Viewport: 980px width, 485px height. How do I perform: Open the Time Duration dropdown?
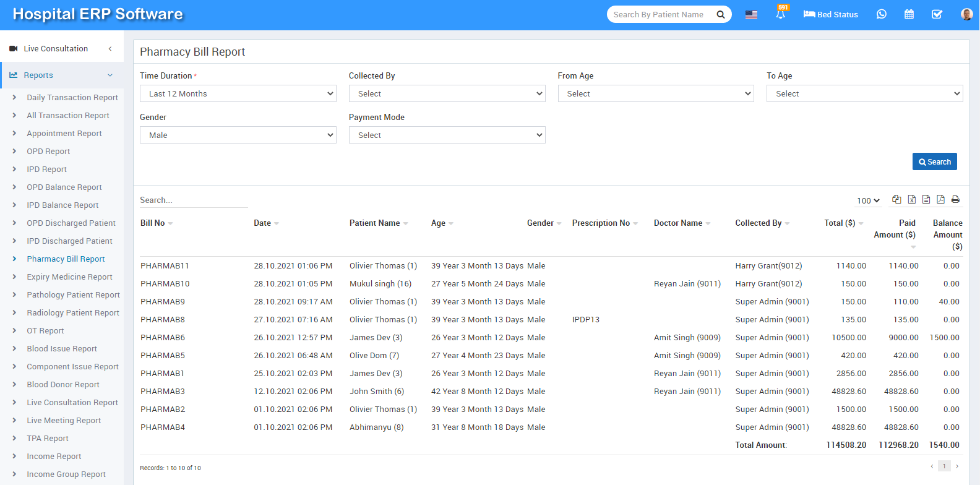point(238,93)
